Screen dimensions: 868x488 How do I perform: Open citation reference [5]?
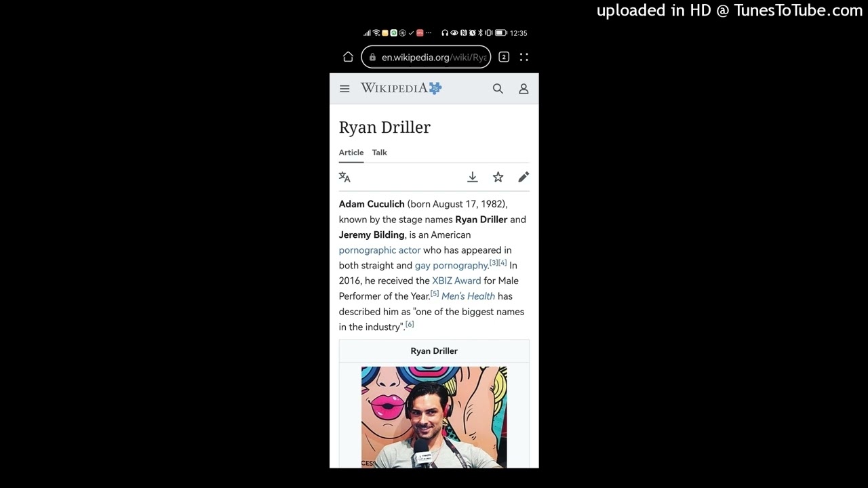click(x=435, y=293)
